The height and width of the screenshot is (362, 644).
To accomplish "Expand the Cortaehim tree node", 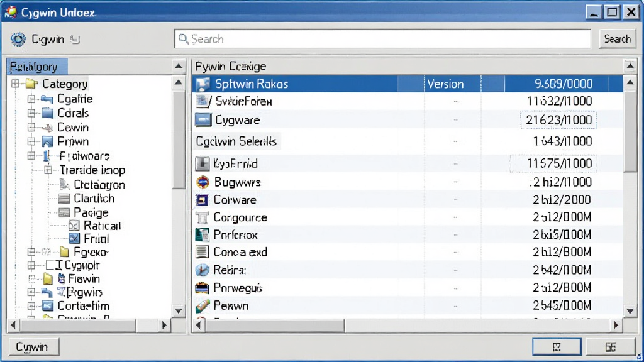I will (31, 306).
